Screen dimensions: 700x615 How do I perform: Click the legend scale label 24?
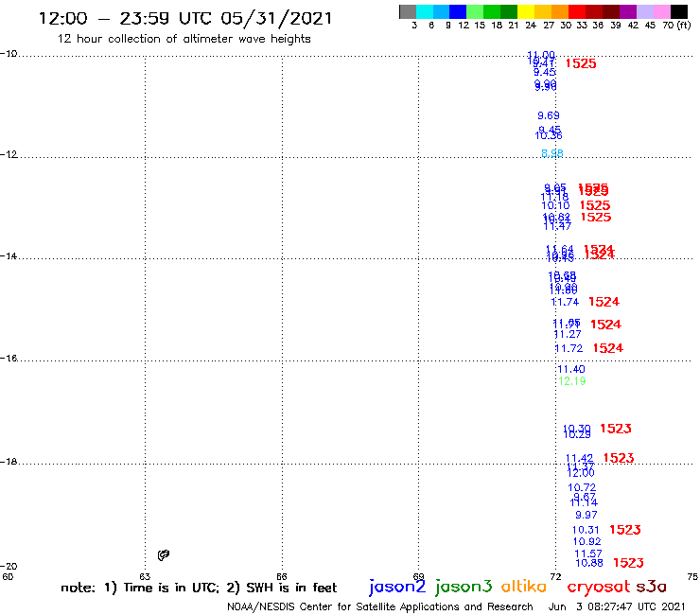531,26
